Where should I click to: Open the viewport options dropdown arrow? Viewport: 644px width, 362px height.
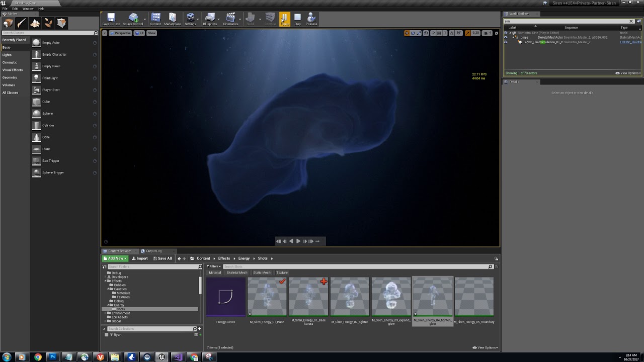click(105, 33)
